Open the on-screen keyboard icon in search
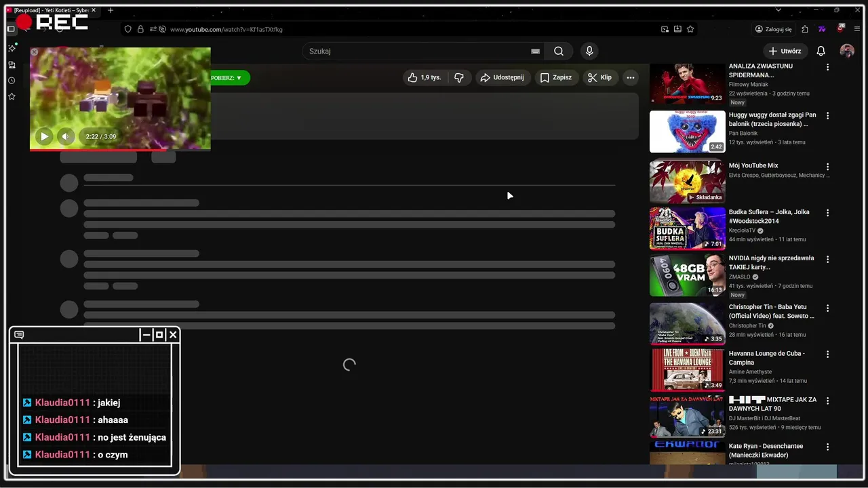Viewport: 868px width, 488px height. (535, 51)
